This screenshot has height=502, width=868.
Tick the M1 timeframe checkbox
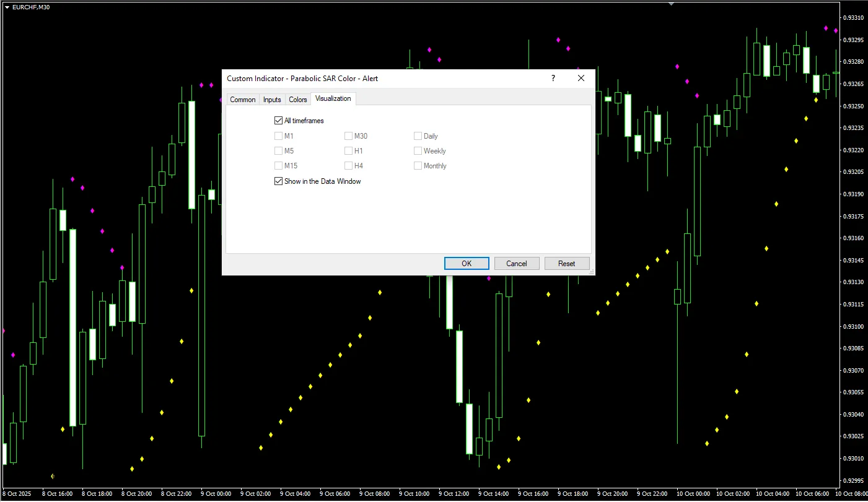pos(278,136)
